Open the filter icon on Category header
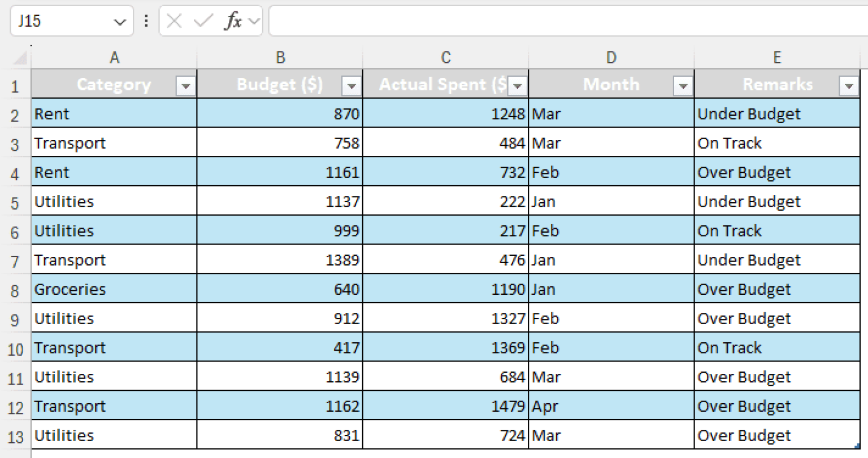Screen dimensions: 868x458 [x=185, y=86]
